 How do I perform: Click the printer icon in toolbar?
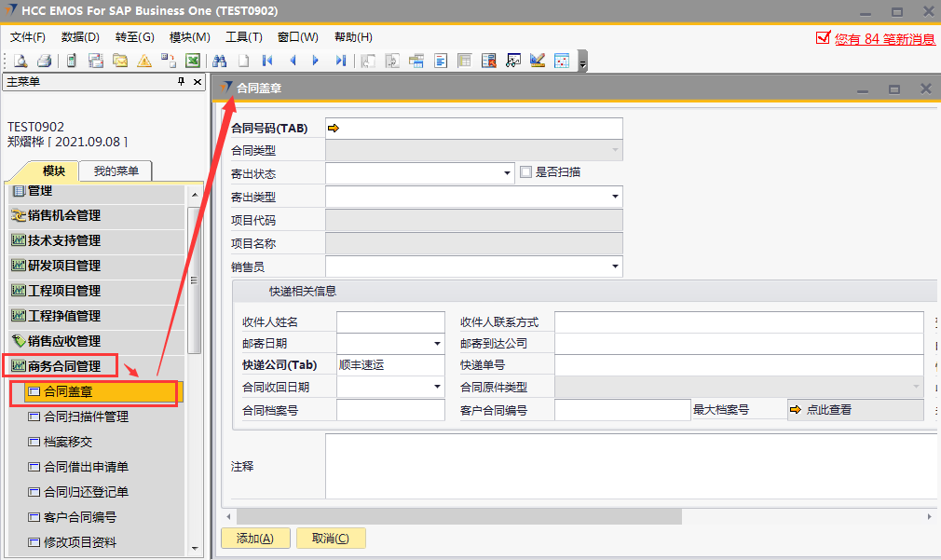point(44,61)
